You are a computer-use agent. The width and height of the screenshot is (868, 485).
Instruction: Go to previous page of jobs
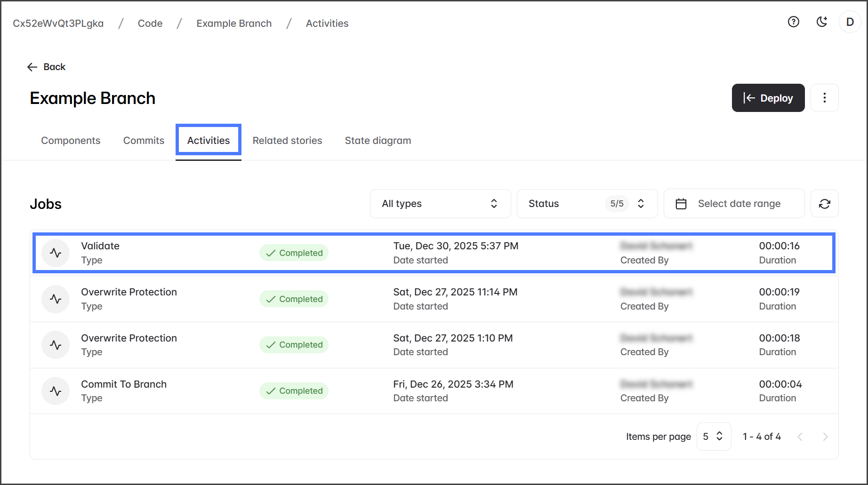pos(800,437)
